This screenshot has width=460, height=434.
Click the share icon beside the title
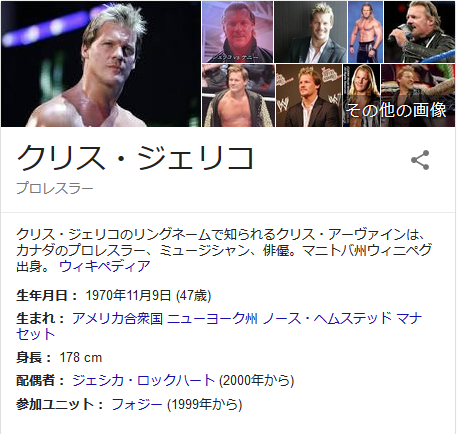point(420,160)
